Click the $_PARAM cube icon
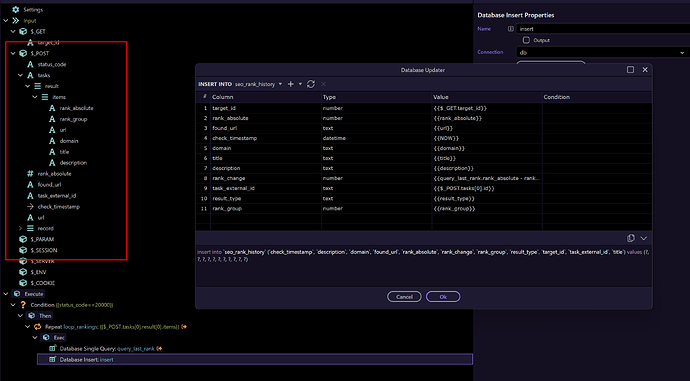 (x=23, y=239)
